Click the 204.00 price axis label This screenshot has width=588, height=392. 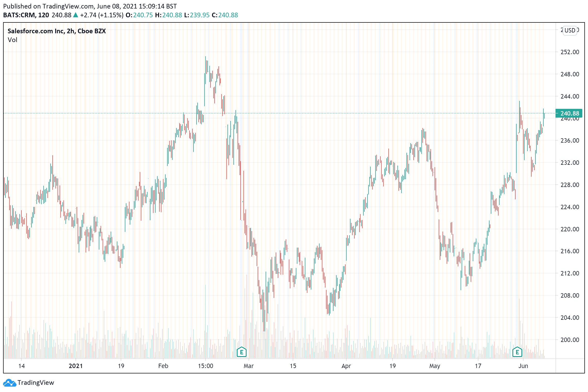click(570, 318)
